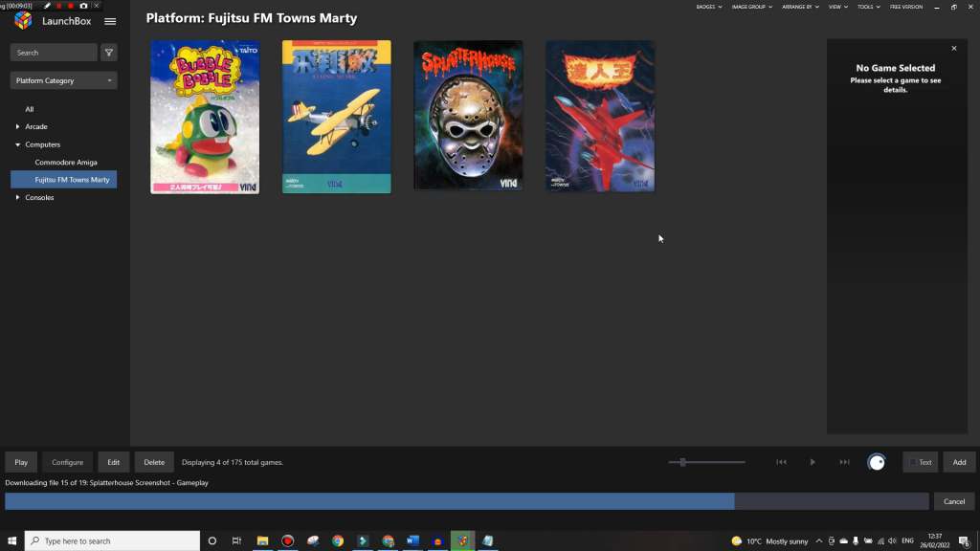Select the Splatterhouse box art
The width and height of the screenshot is (980, 551).
[x=468, y=116]
